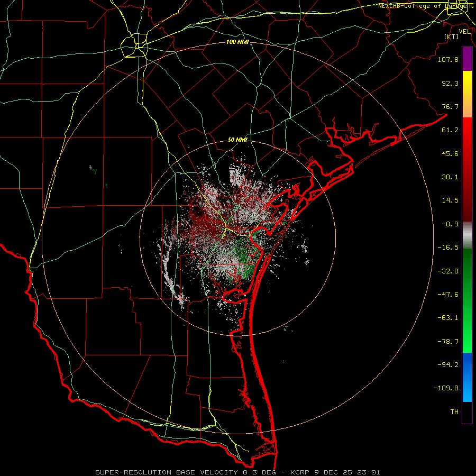The width and height of the screenshot is (476, 476).
Task: Click the yellow band of the color scale
Action: point(467,94)
